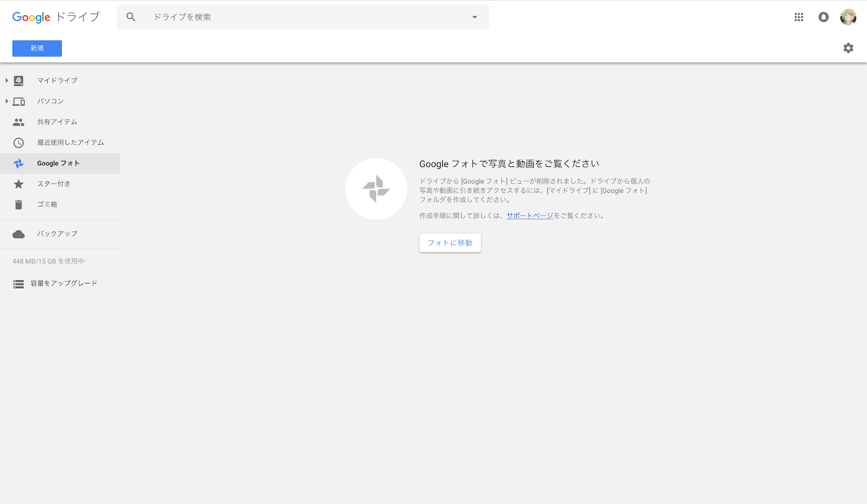Viewport: 867px width, 504px height.
Task: Open the Google apps grid icon
Action: coord(799,17)
